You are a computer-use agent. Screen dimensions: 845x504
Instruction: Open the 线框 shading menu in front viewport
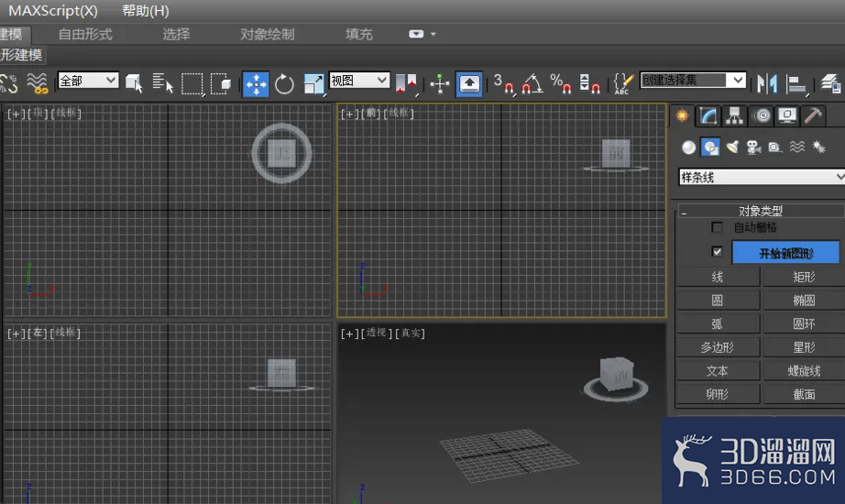(x=399, y=114)
